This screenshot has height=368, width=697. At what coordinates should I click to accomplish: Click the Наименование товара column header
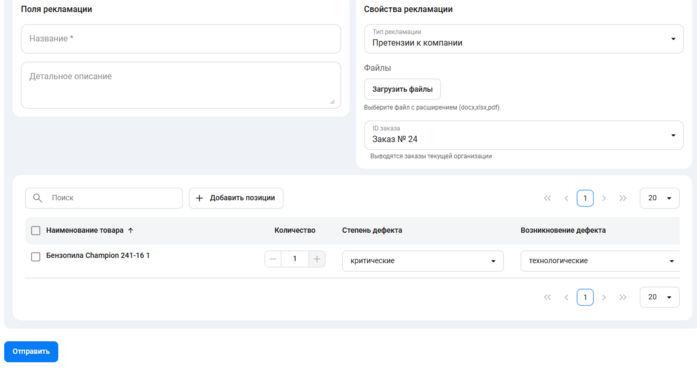(85, 230)
